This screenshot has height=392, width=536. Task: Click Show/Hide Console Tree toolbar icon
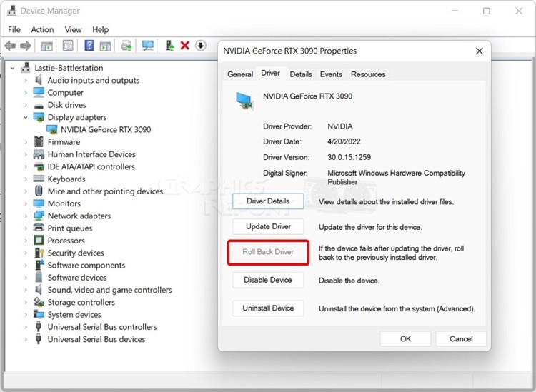point(47,46)
